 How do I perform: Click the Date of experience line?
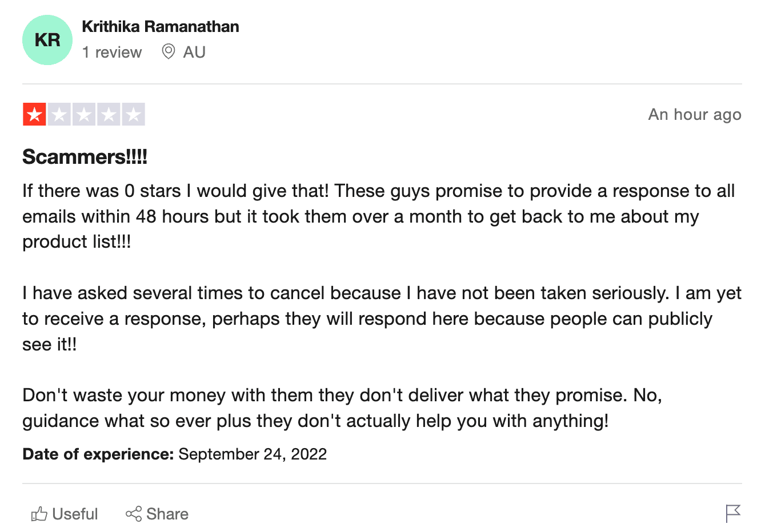point(175,454)
